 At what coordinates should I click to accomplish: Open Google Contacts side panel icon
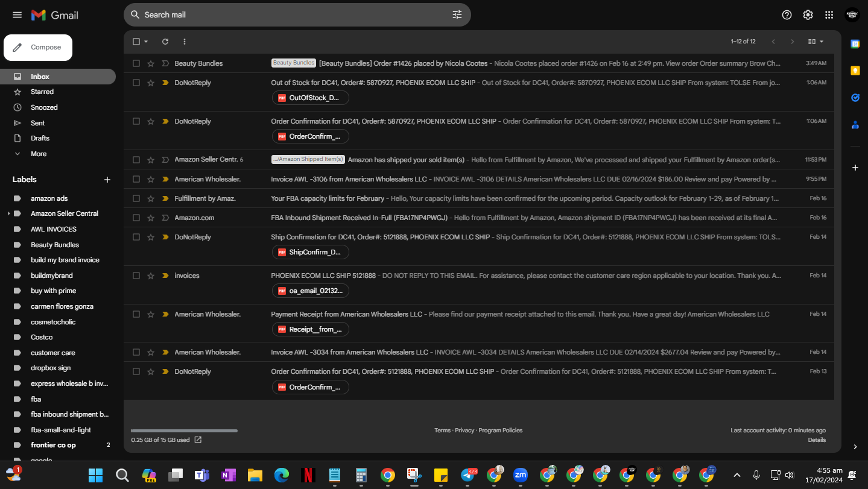point(855,125)
